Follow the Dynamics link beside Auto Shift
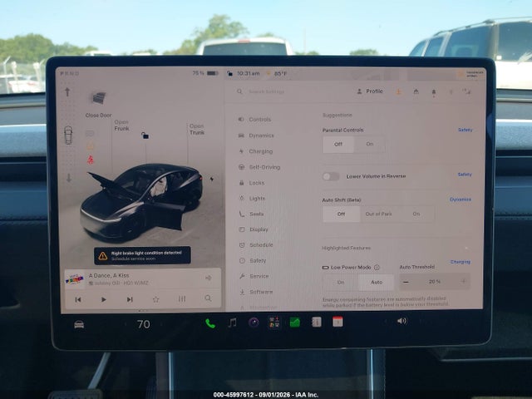 point(460,199)
